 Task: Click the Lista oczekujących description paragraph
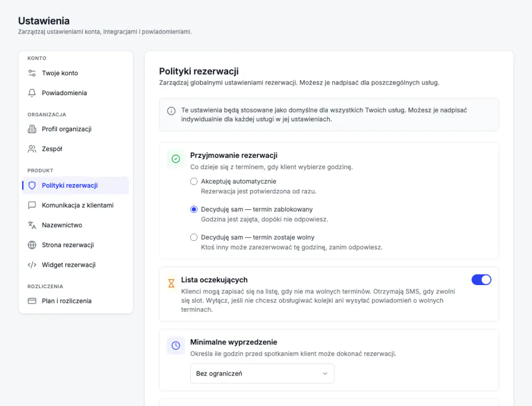(318, 300)
